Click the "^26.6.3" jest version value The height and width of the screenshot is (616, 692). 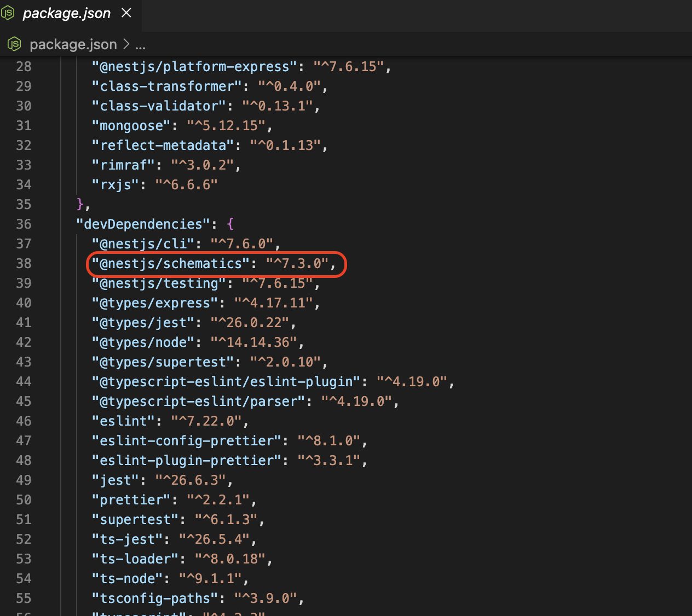[x=191, y=480]
